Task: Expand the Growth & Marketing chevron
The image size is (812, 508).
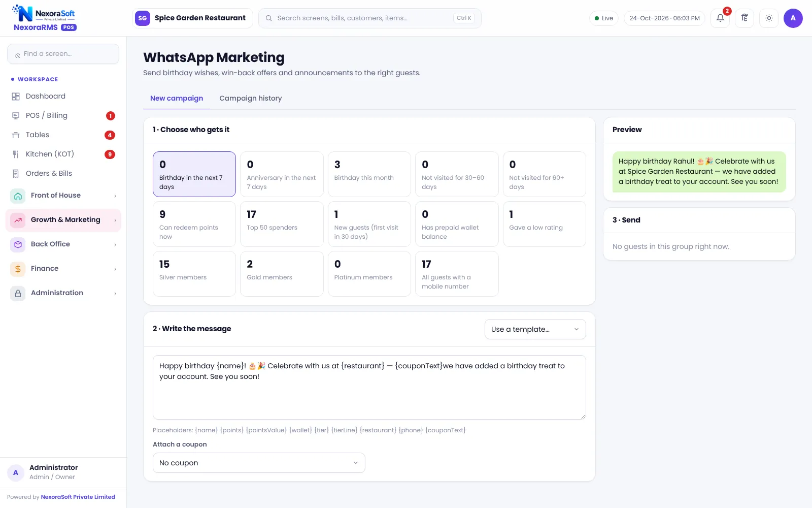Action: [115, 220]
